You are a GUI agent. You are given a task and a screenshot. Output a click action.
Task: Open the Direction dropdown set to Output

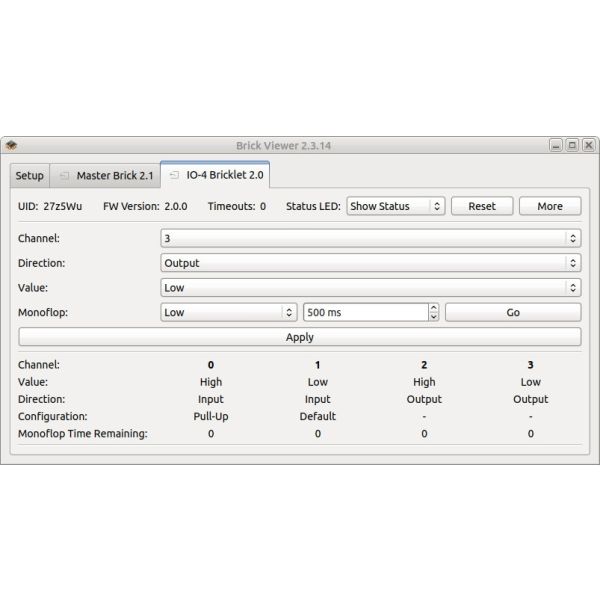371,263
